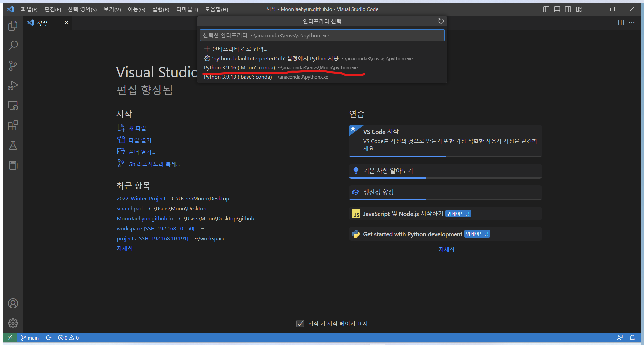Open the Explorer view in activity bar

(13, 26)
